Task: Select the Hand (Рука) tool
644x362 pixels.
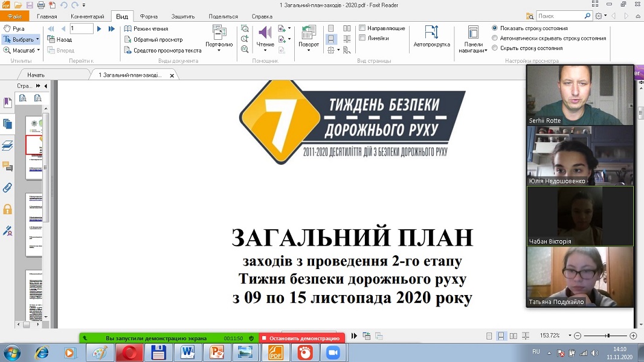Action: pos(14,29)
